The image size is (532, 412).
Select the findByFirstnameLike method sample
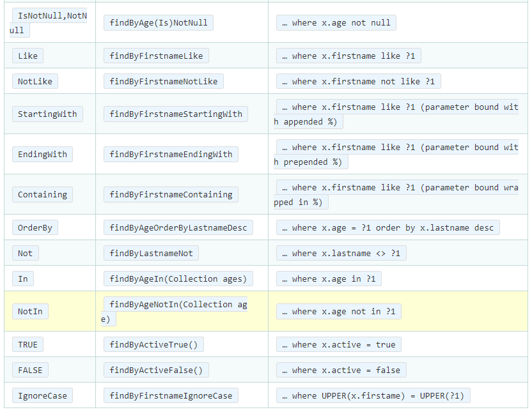click(x=157, y=56)
